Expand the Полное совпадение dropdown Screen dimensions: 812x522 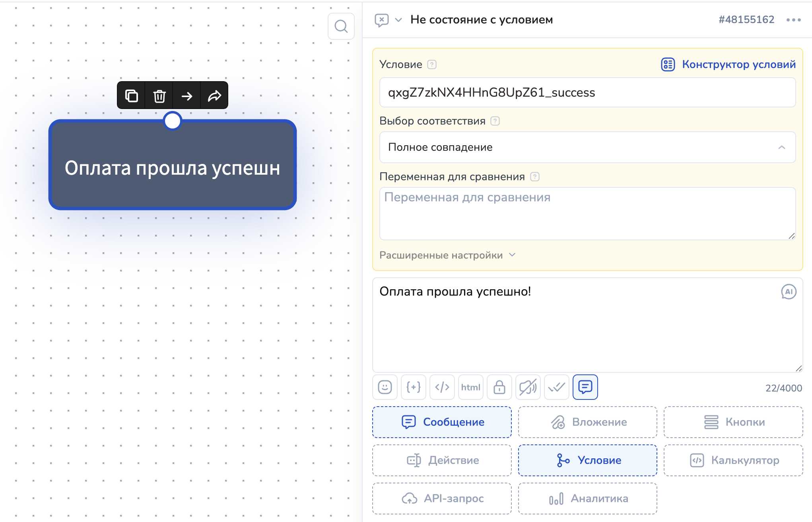[x=587, y=147]
